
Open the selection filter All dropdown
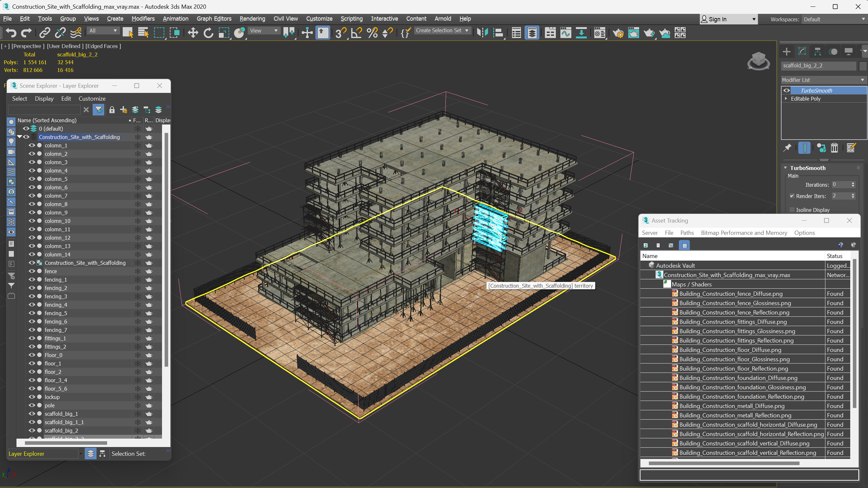click(x=103, y=31)
